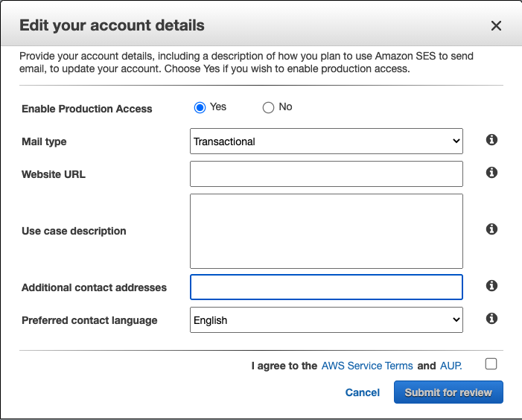
Task: Open the Preferred contact language dropdown
Action: click(326, 320)
